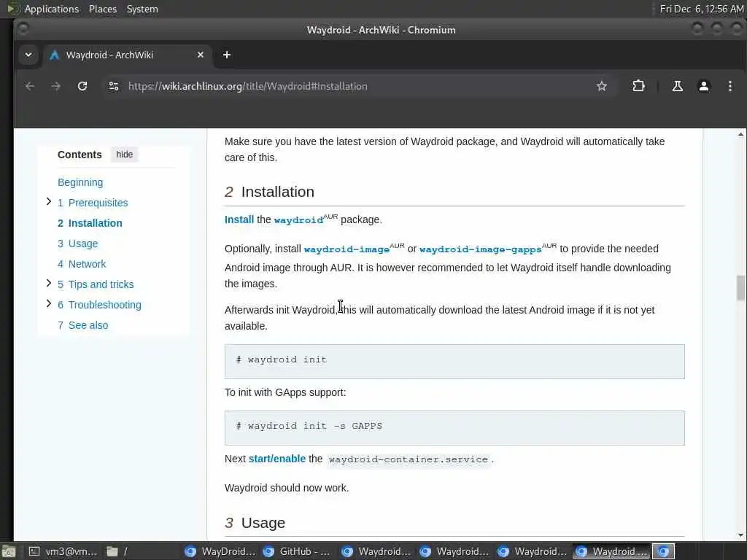This screenshot has width=747, height=560.
Task: Click the page vertical scrollbar thumb
Action: [740, 288]
